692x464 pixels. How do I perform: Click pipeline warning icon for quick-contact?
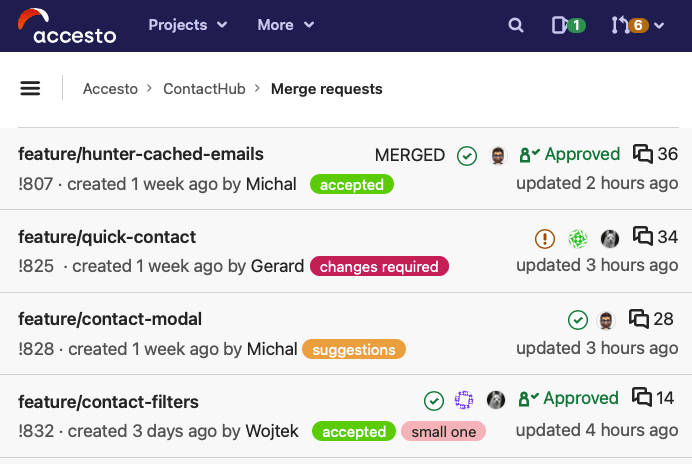(x=545, y=238)
